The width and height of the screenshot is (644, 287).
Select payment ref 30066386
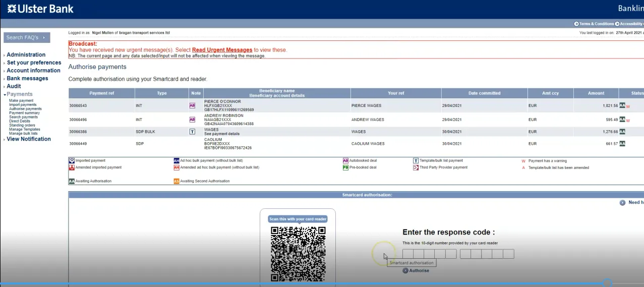78,132
